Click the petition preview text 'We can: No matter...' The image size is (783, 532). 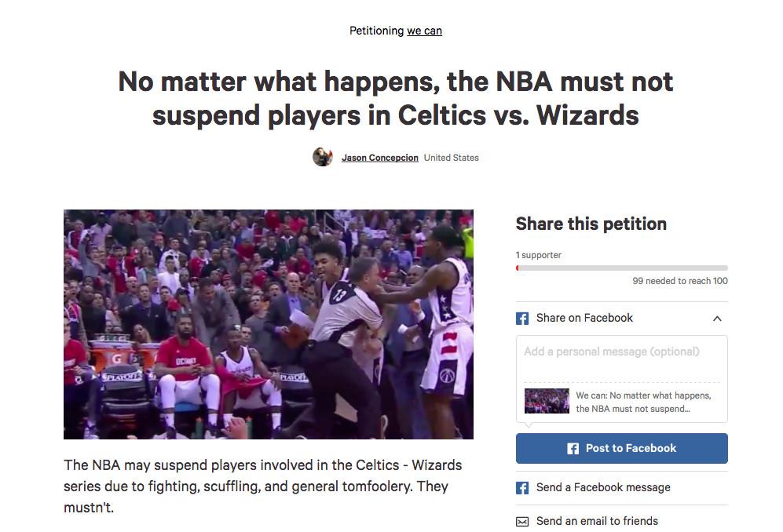[x=643, y=402]
